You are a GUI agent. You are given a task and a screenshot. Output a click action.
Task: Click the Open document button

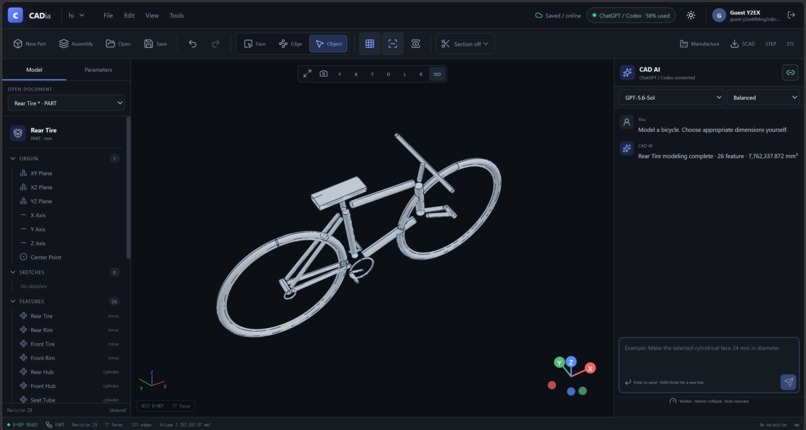click(118, 44)
